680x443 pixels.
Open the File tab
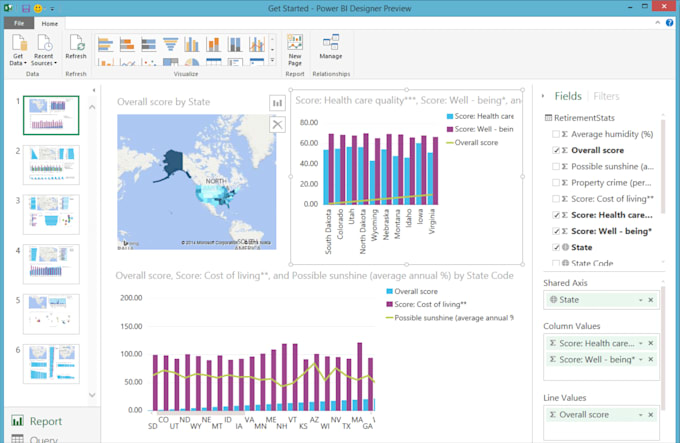[x=19, y=23]
